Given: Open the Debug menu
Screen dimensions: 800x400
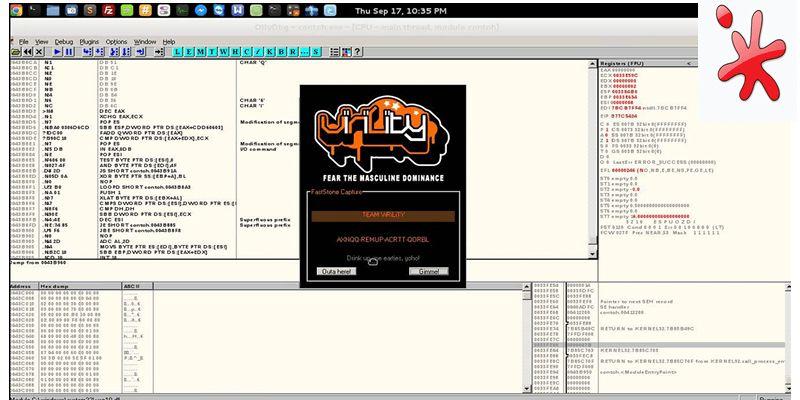Looking at the screenshot, I should (x=64, y=42).
